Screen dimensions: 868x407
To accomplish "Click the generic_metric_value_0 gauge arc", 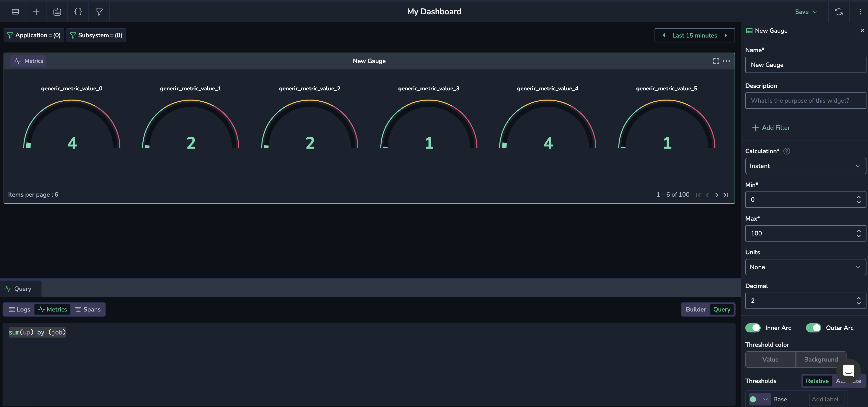I will coord(72,124).
